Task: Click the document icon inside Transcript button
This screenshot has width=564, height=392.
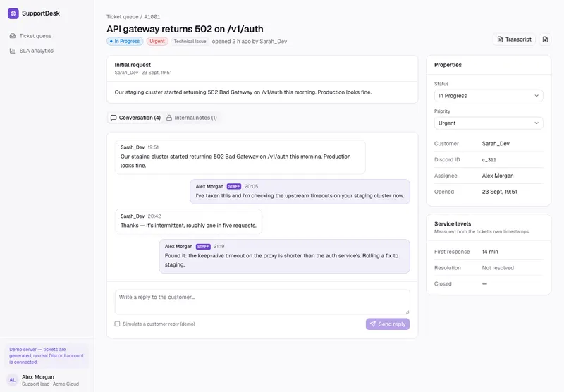Action: click(x=500, y=39)
